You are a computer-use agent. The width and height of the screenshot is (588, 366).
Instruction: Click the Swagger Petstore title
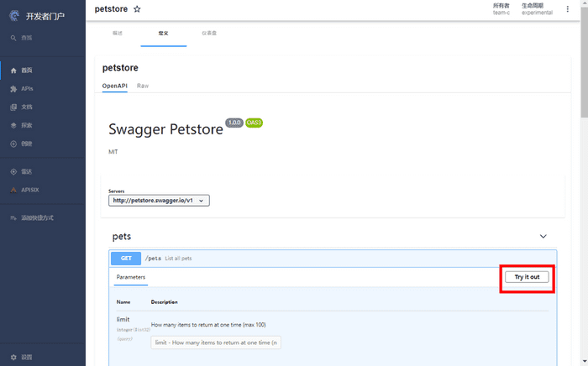click(165, 129)
